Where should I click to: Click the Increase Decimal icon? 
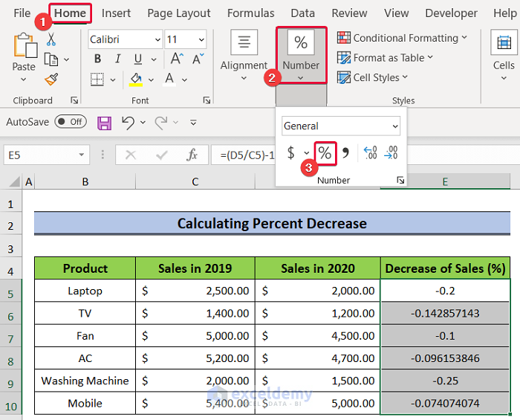click(370, 153)
